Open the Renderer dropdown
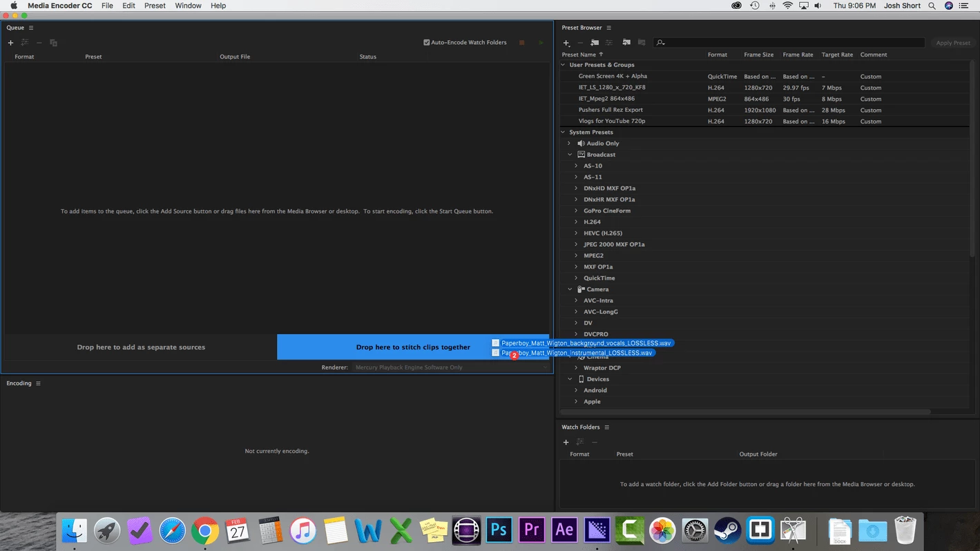Viewport: 980px width, 551px height. (452, 367)
